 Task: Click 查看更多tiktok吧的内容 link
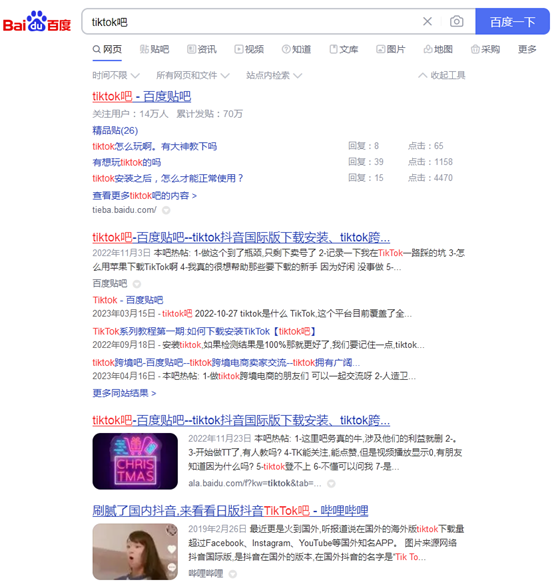coord(145,196)
